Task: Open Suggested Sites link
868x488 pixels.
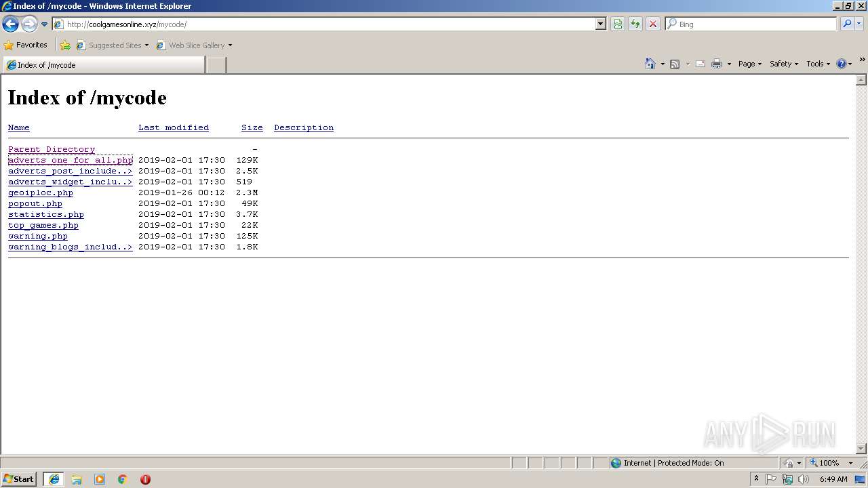Action: tap(112, 45)
